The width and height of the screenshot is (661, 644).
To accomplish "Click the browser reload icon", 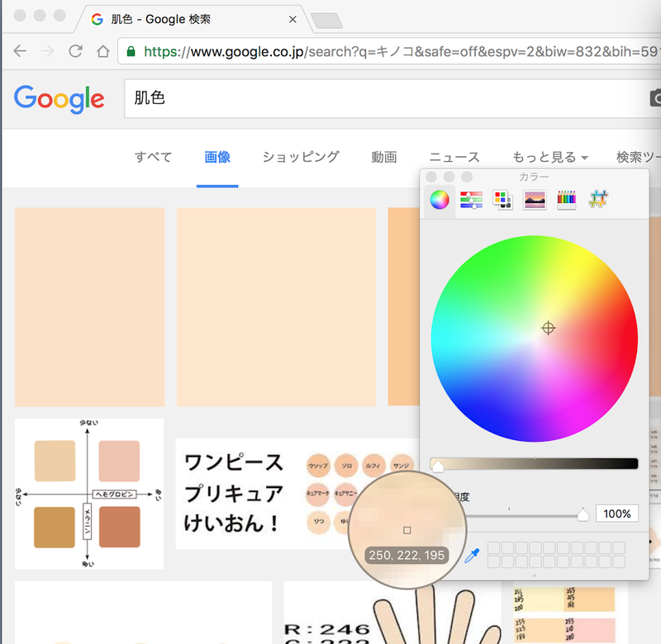I will point(75,51).
